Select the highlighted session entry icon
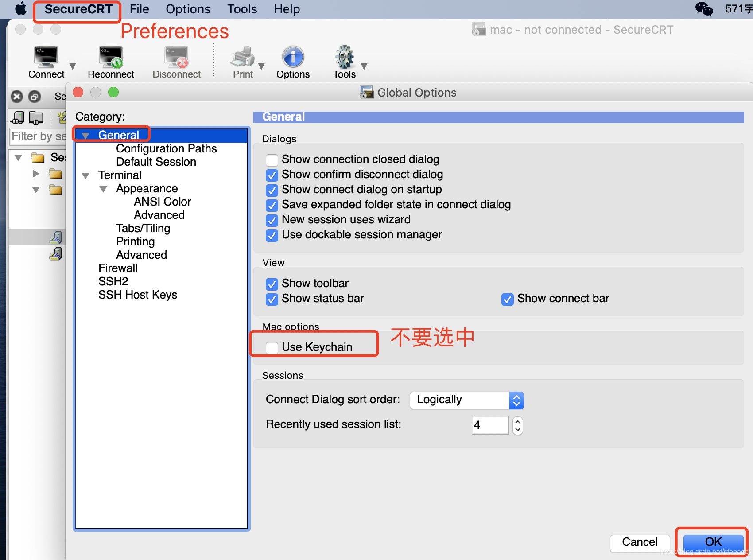The height and width of the screenshot is (560, 753). (x=56, y=237)
